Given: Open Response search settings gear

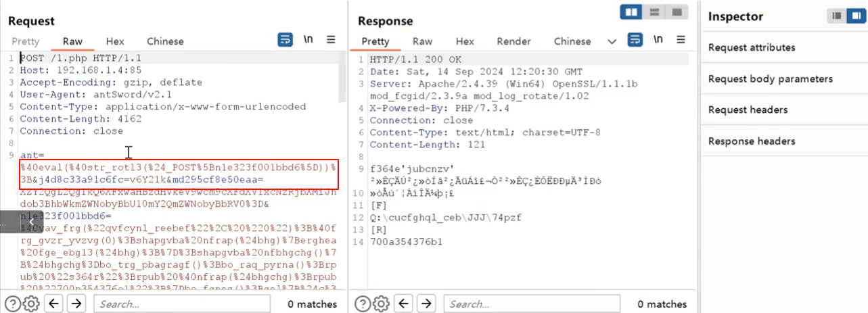Looking at the screenshot, I should point(380,304).
